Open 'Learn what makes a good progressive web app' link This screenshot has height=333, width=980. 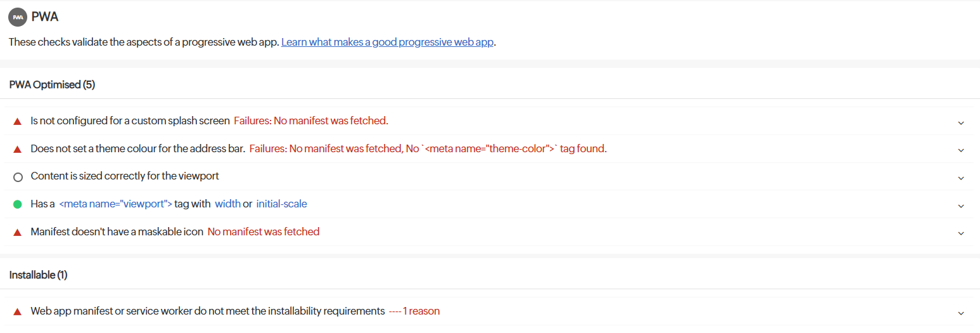point(387,42)
